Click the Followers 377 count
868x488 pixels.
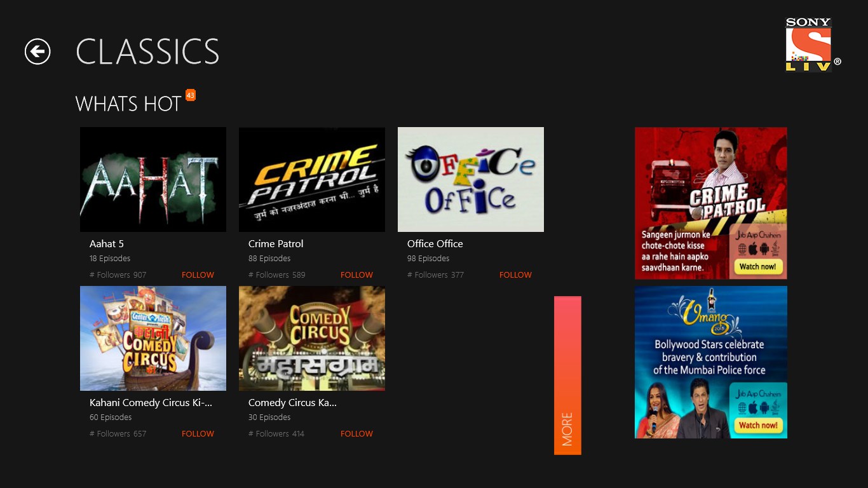pyautogui.click(x=436, y=275)
